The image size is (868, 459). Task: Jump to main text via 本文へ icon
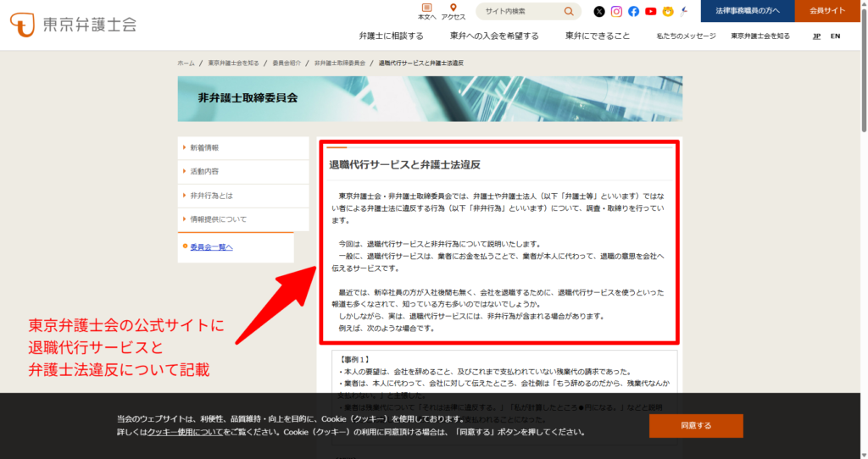tap(427, 12)
